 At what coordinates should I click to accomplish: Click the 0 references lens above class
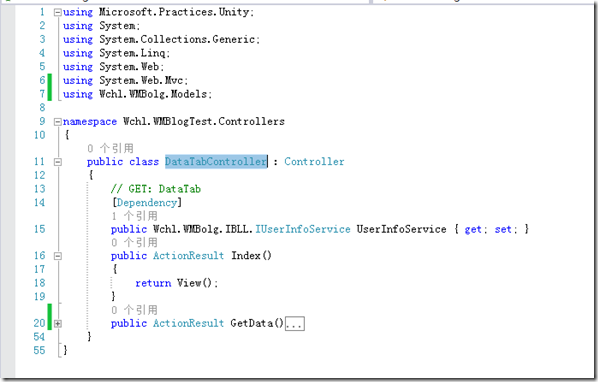(110, 148)
